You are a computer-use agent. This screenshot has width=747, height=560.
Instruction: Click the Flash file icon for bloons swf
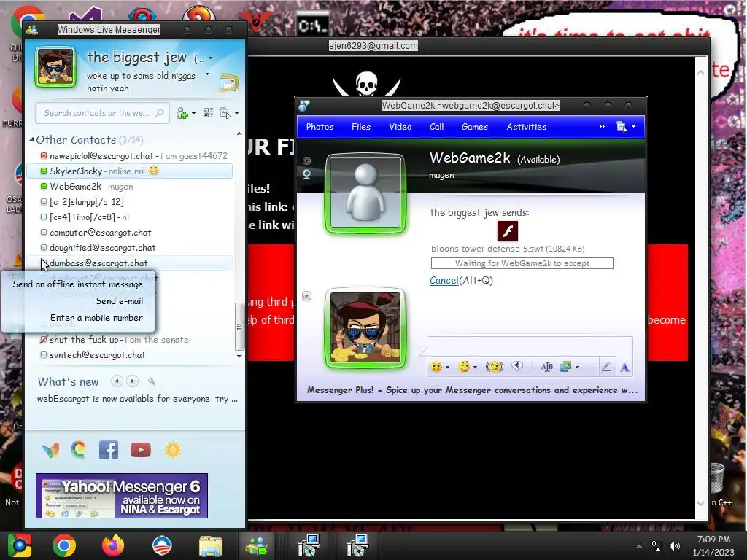tap(508, 231)
